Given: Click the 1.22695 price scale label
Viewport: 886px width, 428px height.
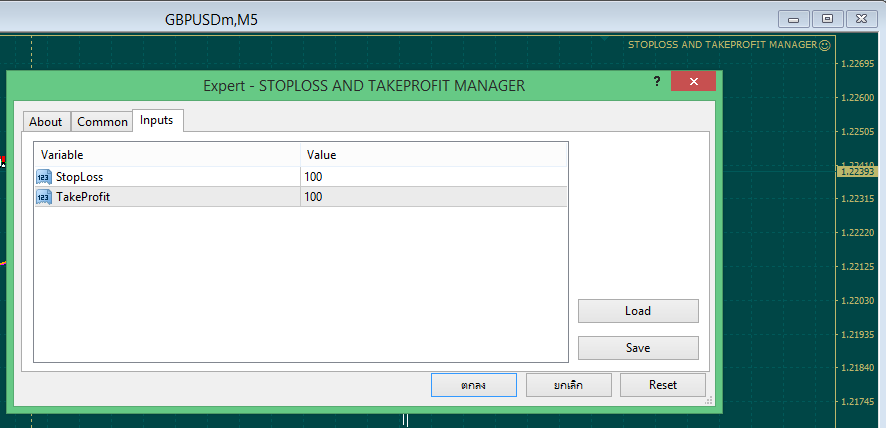Looking at the screenshot, I should click(x=858, y=63).
